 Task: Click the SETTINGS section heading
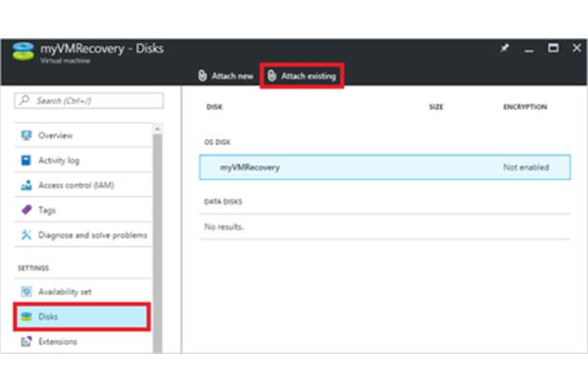(x=33, y=268)
